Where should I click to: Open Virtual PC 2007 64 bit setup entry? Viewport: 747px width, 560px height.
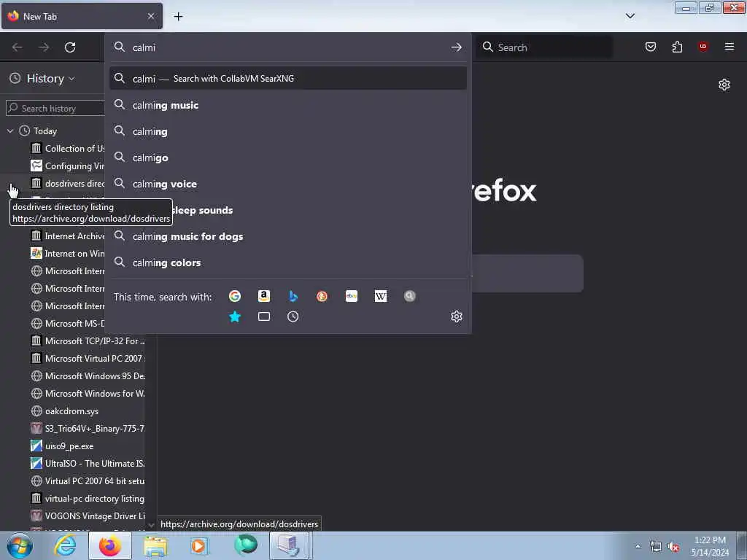click(x=88, y=481)
